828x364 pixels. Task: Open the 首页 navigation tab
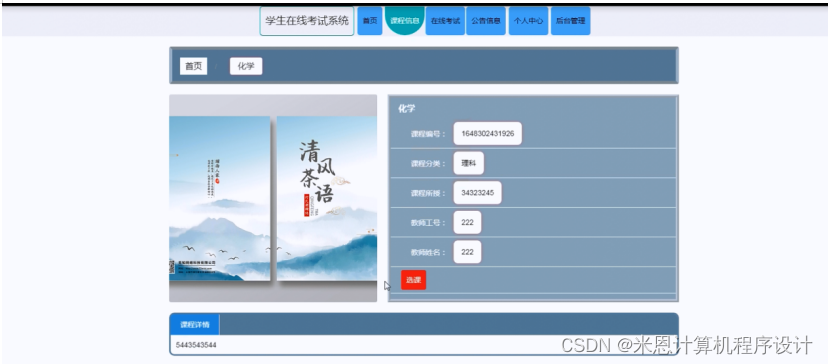click(370, 21)
